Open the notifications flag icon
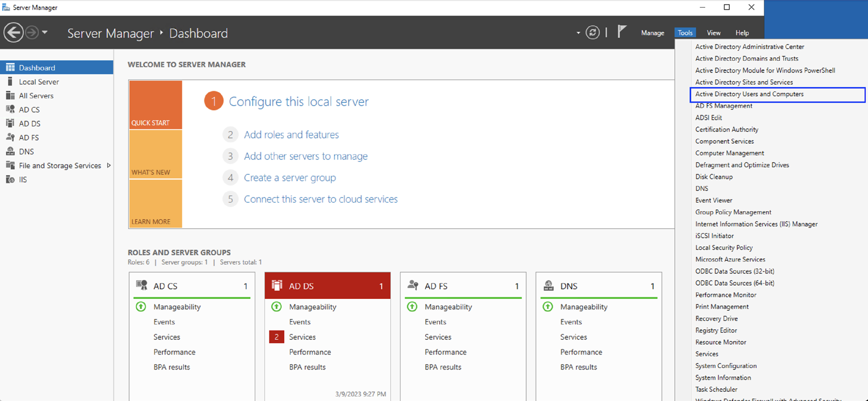The width and height of the screenshot is (868, 401). click(x=622, y=32)
